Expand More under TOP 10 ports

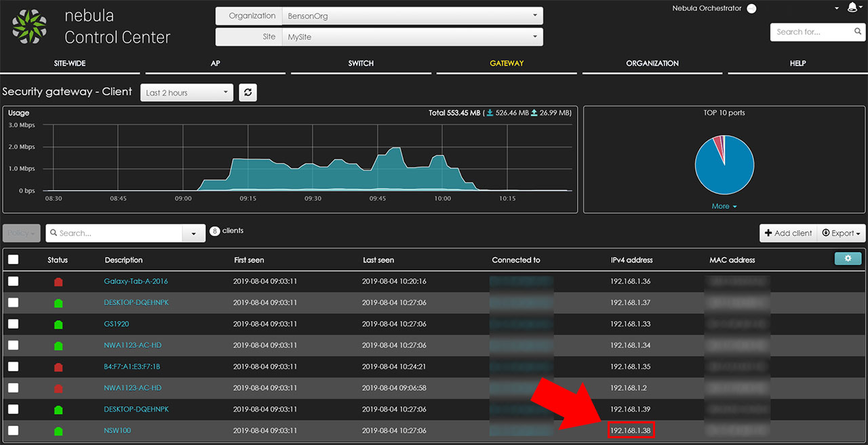724,206
